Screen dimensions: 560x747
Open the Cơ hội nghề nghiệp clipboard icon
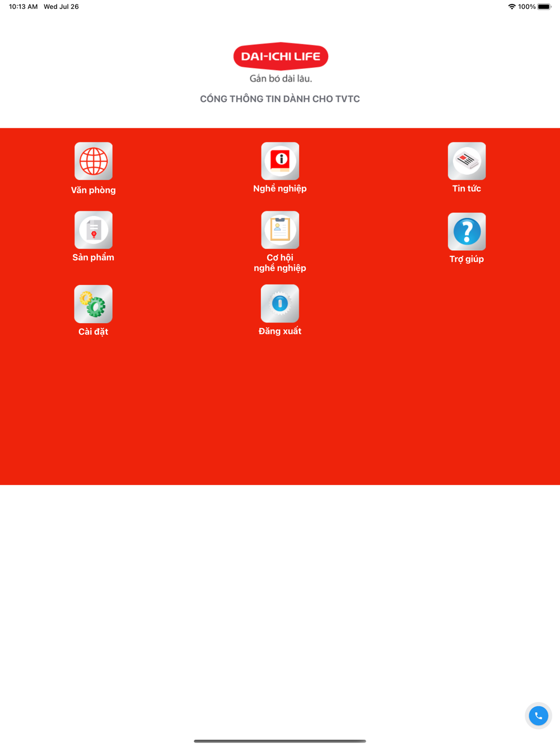click(280, 230)
